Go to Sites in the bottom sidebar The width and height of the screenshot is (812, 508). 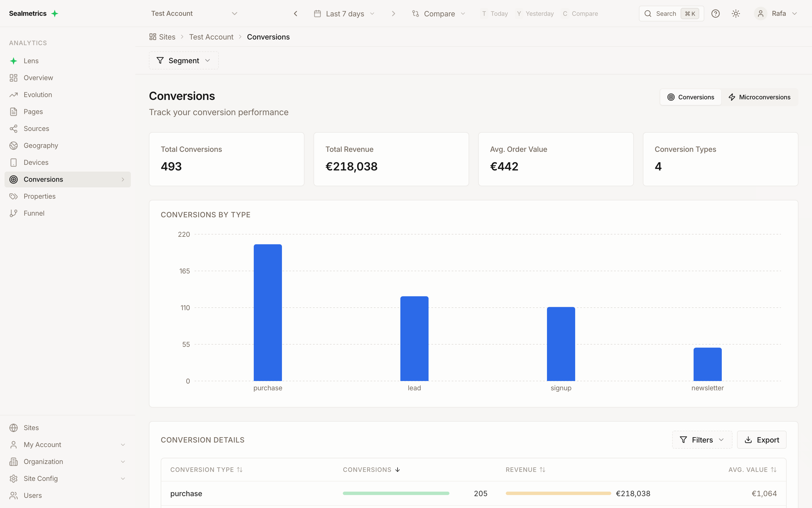tap(67, 428)
